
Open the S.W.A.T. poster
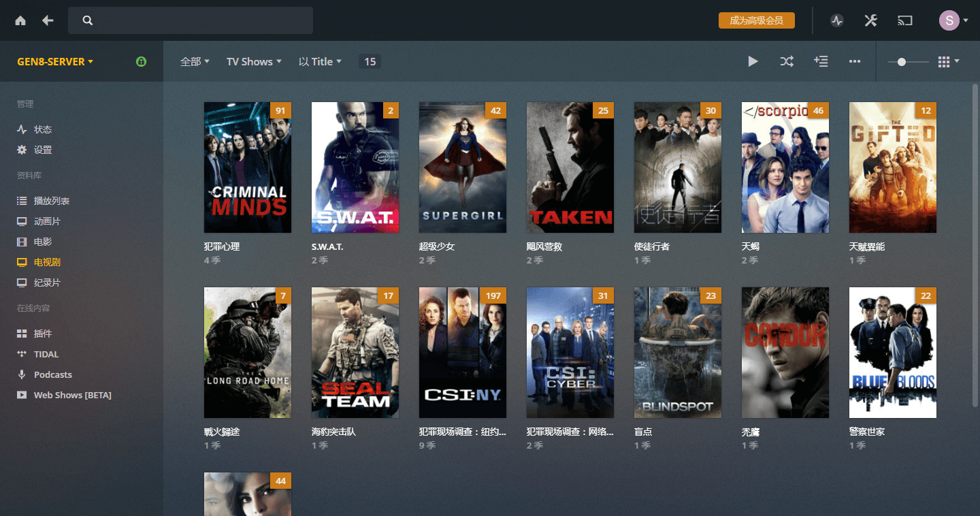pos(355,167)
